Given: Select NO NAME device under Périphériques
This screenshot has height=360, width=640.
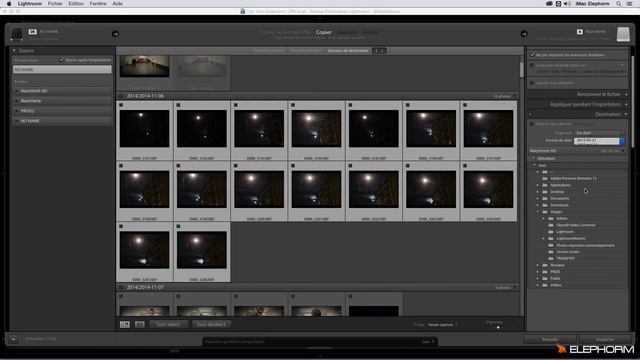Looking at the screenshot, I should coord(62,70).
